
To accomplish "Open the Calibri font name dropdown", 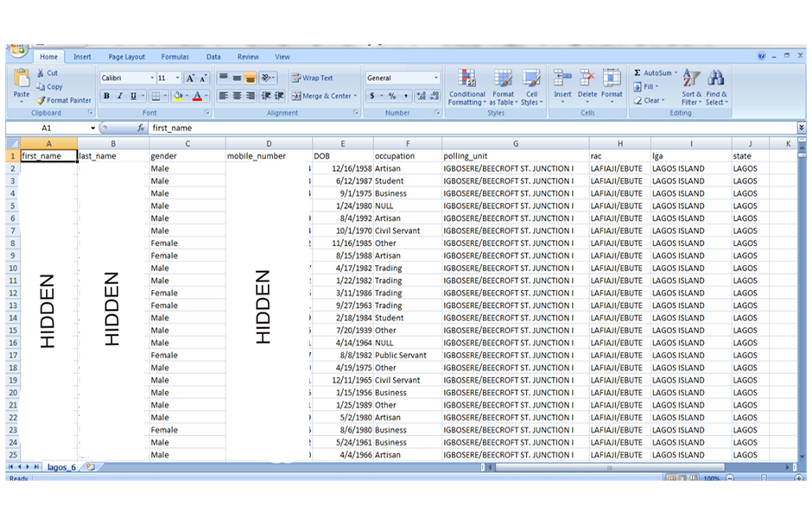I will (x=152, y=78).
